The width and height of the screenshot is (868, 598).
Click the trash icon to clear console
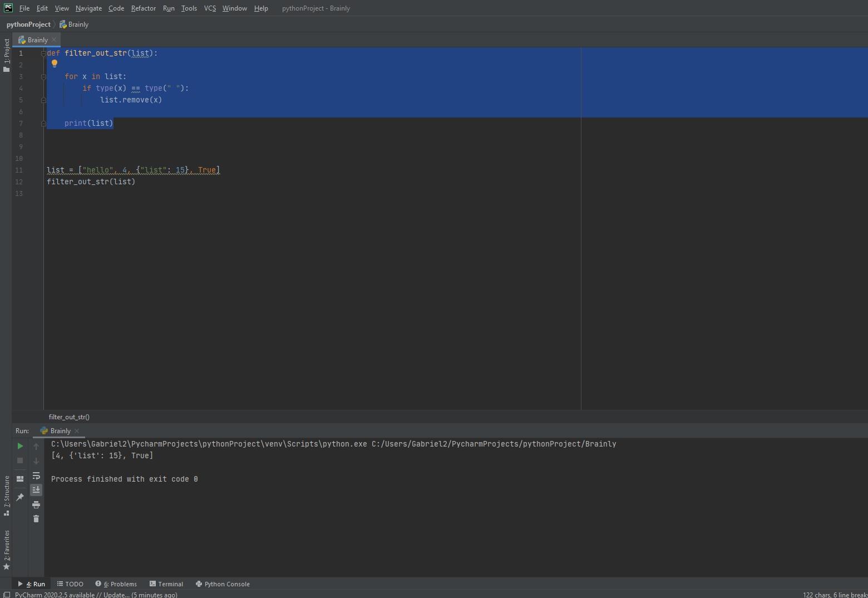coord(36,519)
